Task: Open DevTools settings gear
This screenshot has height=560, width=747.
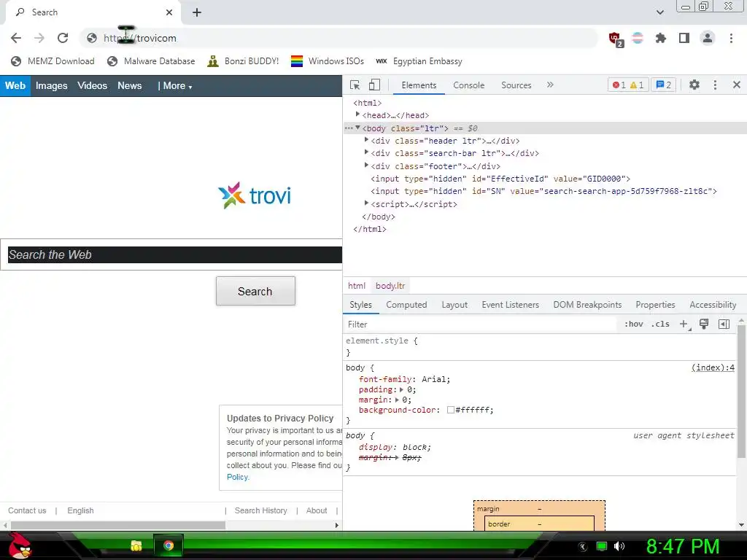Action: pyautogui.click(x=694, y=85)
